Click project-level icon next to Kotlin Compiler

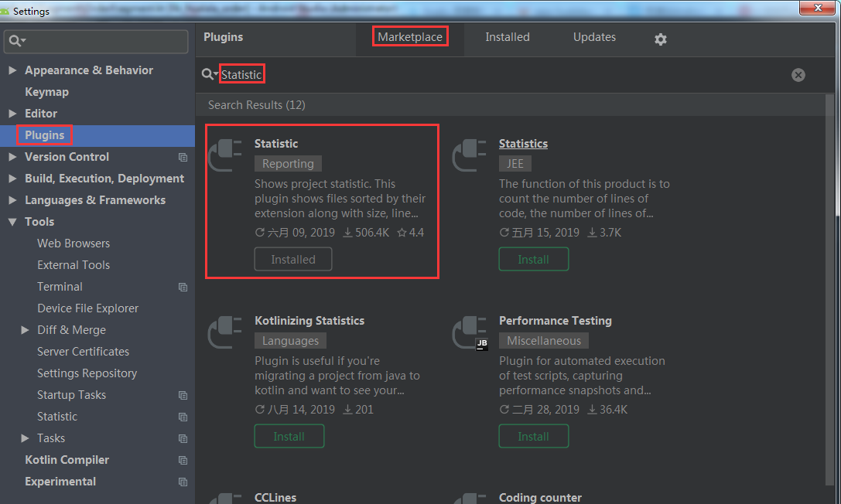coord(183,460)
